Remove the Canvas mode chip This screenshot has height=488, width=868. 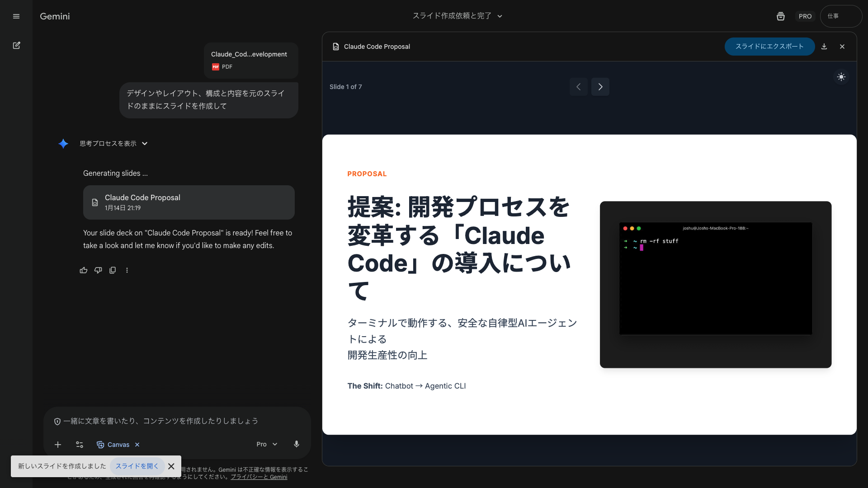[x=137, y=445]
